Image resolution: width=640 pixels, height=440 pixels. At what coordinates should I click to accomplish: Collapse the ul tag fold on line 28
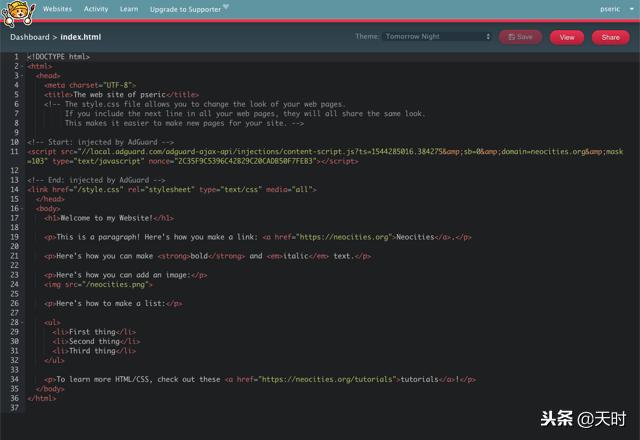coord(22,322)
